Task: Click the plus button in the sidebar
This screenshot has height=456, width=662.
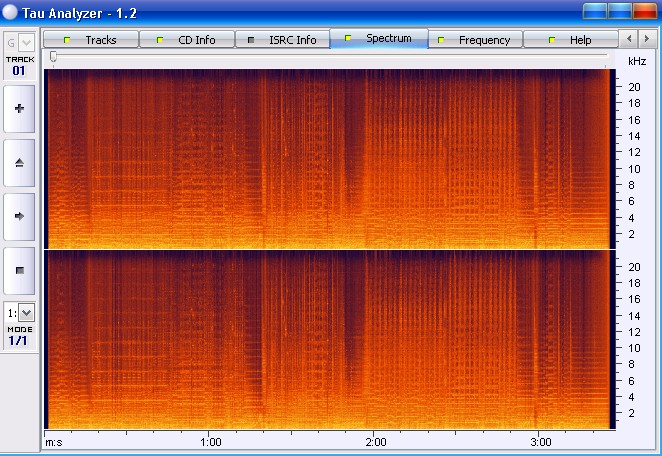Action: 19,109
